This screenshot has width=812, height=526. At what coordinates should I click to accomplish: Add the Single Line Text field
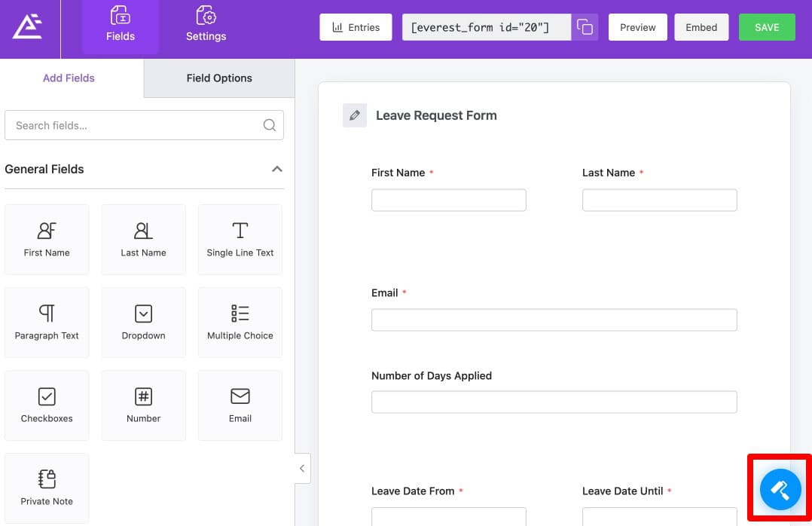coord(240,240)
